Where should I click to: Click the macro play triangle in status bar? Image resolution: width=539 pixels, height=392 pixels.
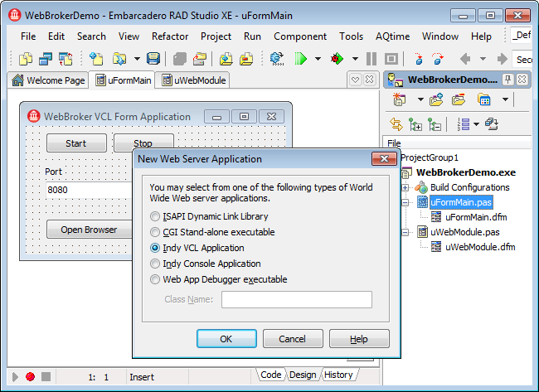coord(15,377)
